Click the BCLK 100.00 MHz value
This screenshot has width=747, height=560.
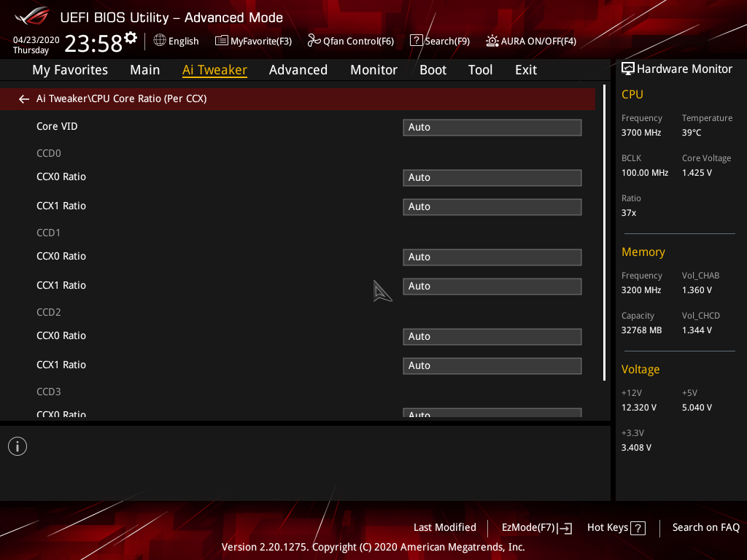pos(645,173)
